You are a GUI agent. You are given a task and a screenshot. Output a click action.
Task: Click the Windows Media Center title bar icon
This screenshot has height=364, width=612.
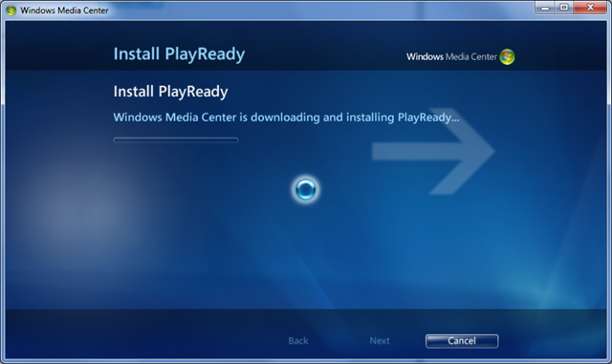coord(11,11)
